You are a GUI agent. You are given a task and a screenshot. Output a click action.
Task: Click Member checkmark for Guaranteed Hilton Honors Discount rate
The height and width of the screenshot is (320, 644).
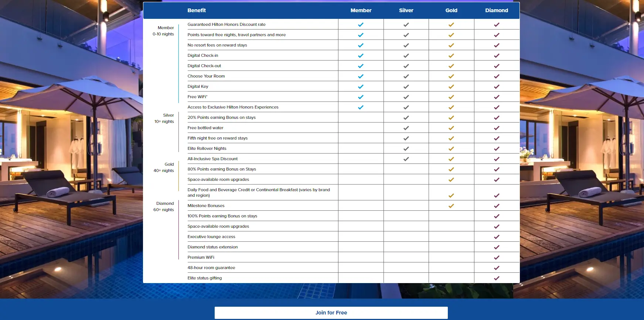361,25
